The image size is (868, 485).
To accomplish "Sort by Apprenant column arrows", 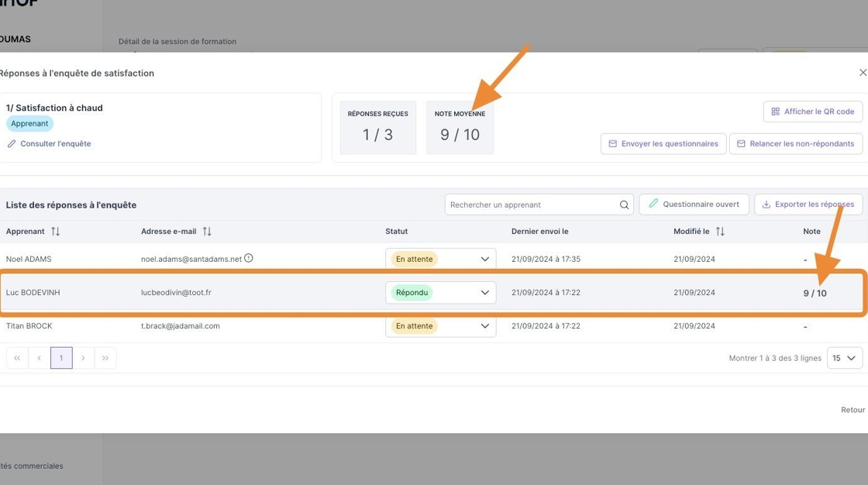I will click(55, 232).
